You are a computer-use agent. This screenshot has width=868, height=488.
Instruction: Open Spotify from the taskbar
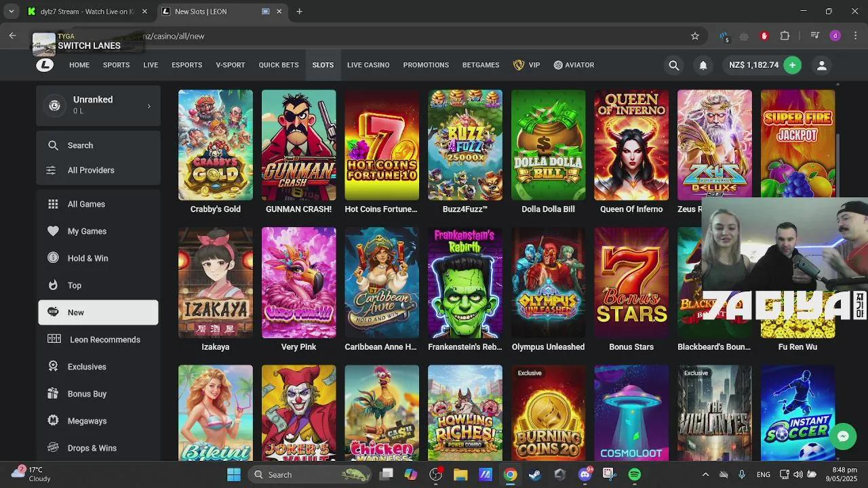point(635,474)
